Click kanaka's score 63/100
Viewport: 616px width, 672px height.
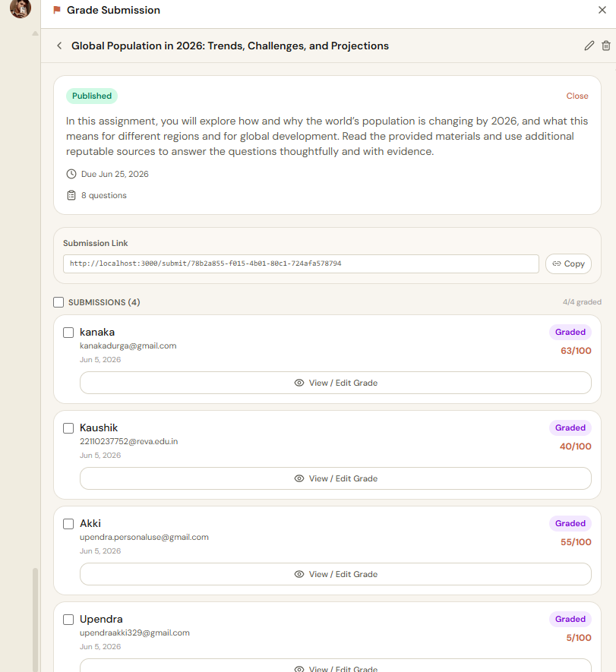576,351
